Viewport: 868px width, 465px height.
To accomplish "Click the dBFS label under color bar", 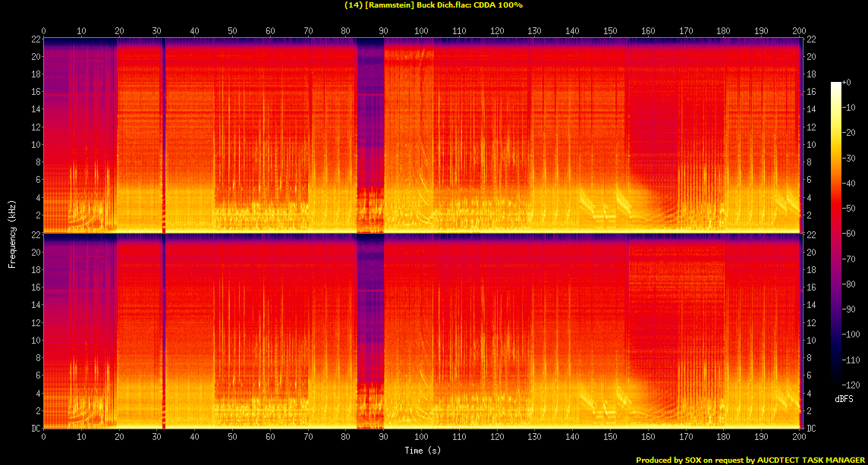I will pyautogui.click(x=844, y=398).
